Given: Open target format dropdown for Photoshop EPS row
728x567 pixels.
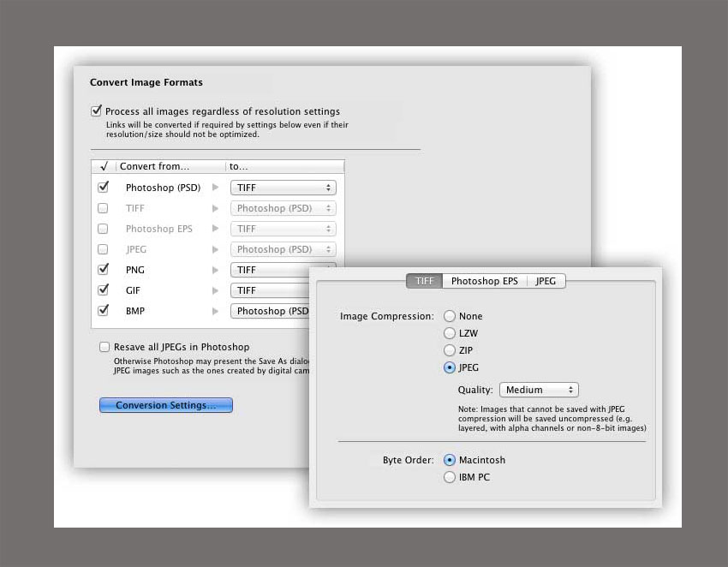Looking at the screenshot, I should pos(283,229).
